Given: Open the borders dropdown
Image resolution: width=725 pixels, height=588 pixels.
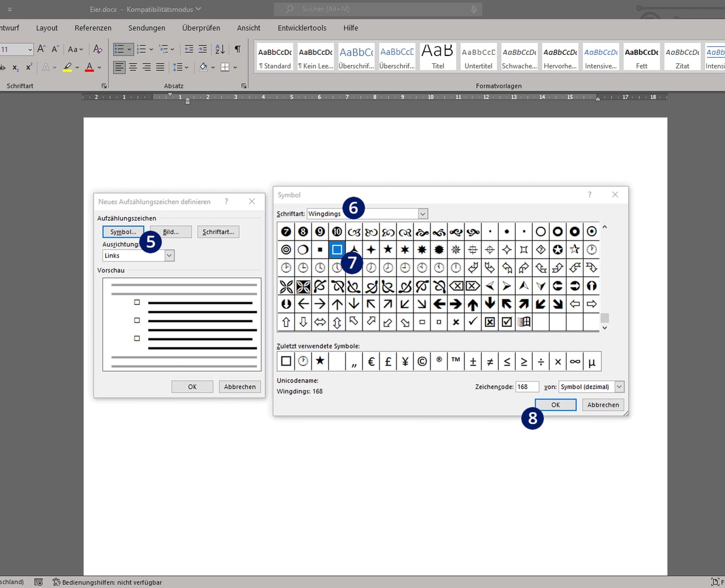Looking at the screenshot, I should pyautogui.click(x=235, y=67).
